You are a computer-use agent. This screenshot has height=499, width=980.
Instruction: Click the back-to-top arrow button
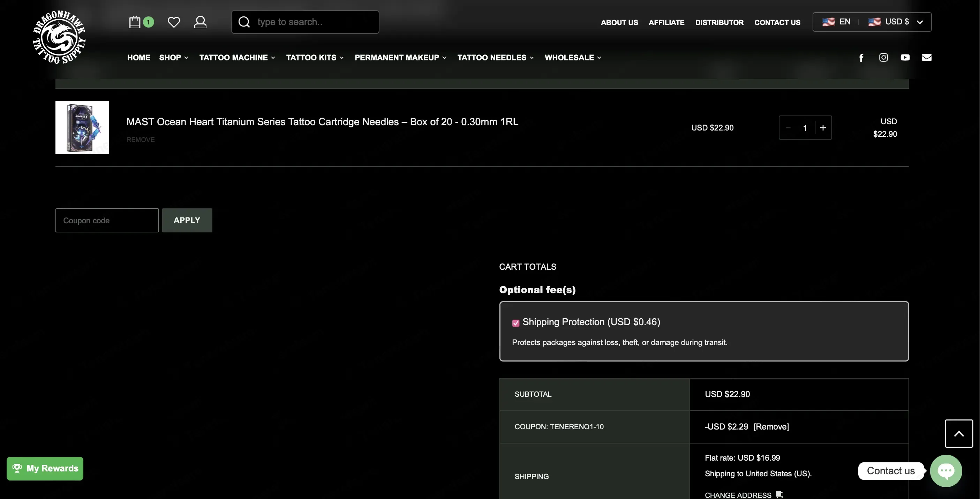[959, 433]
